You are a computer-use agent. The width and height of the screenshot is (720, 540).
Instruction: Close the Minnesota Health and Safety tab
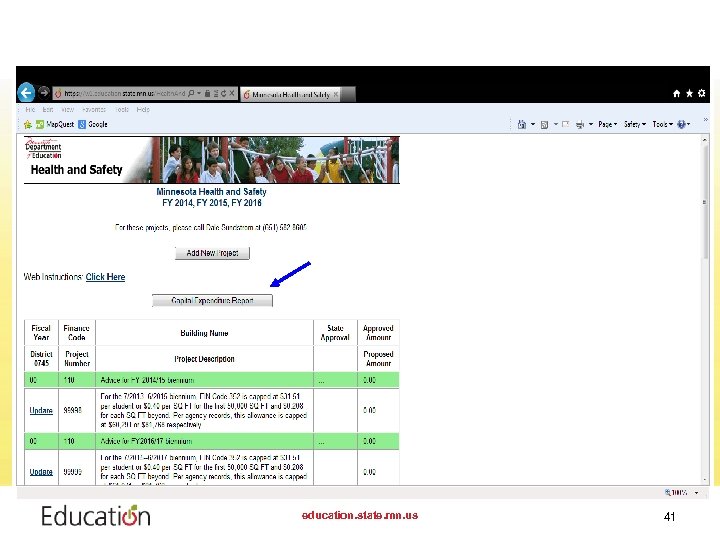coord(336,95)
